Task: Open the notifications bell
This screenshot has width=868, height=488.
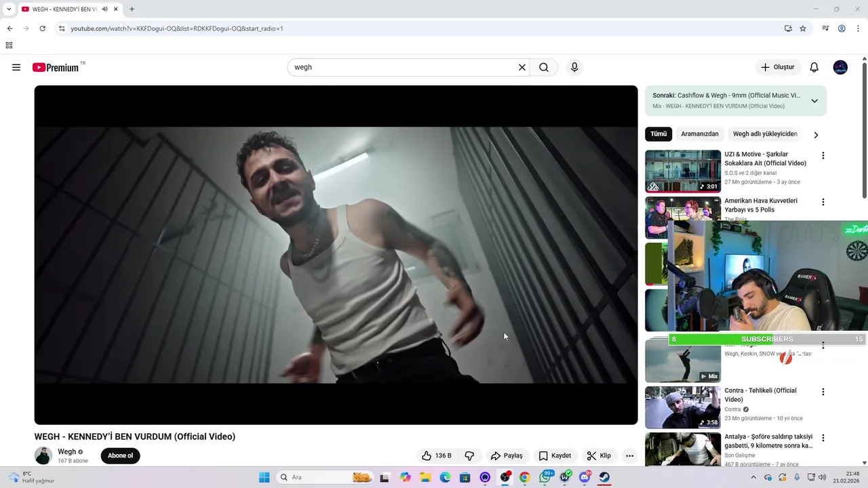Action: (x=814, y=67)
